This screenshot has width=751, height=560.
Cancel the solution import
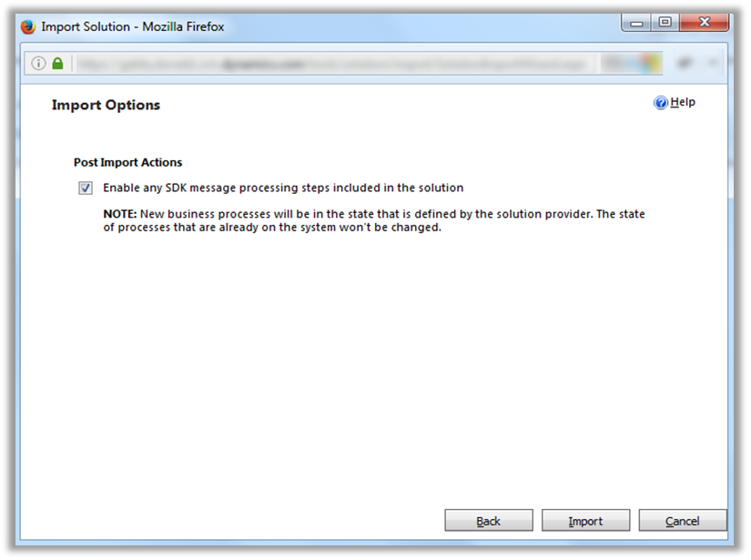682,521
